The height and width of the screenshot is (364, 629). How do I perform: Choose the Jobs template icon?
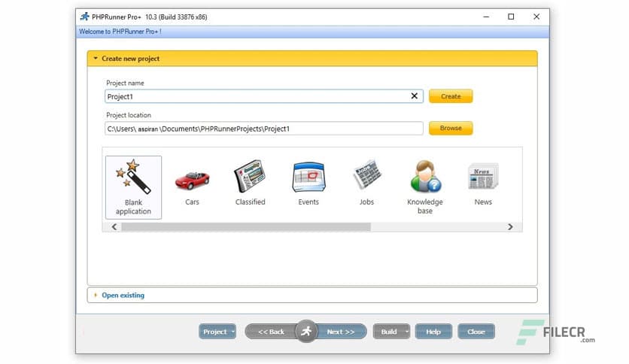(x=366, y=174)
